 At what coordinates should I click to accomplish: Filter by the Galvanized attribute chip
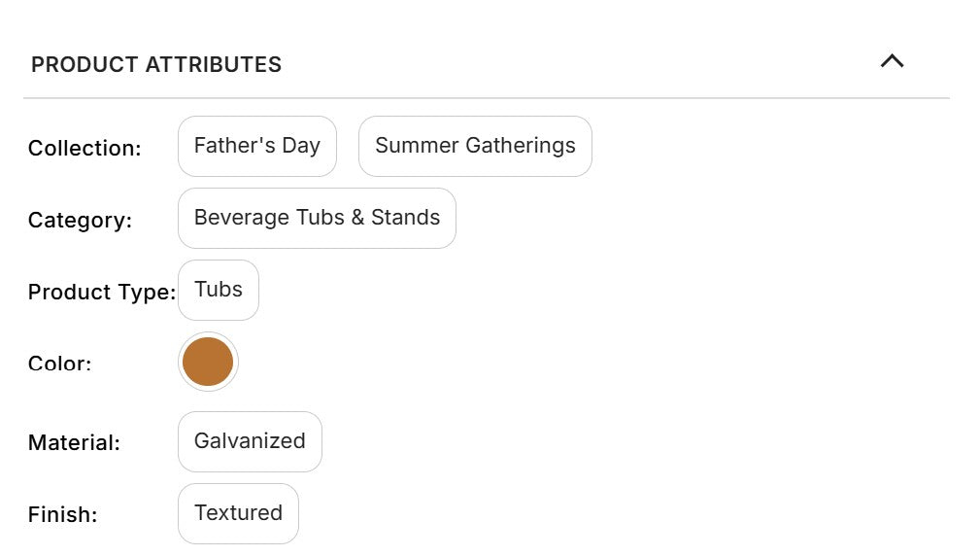250,441
